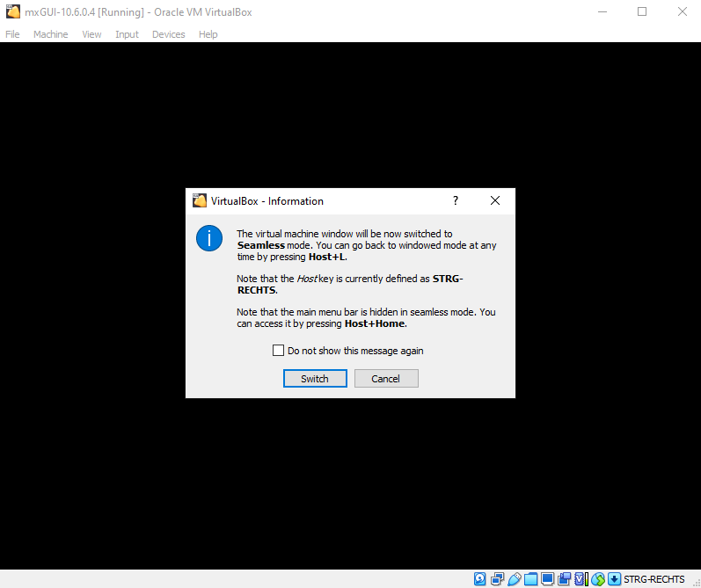Enable 'Do not show this message again'

(x=279, y=351)
